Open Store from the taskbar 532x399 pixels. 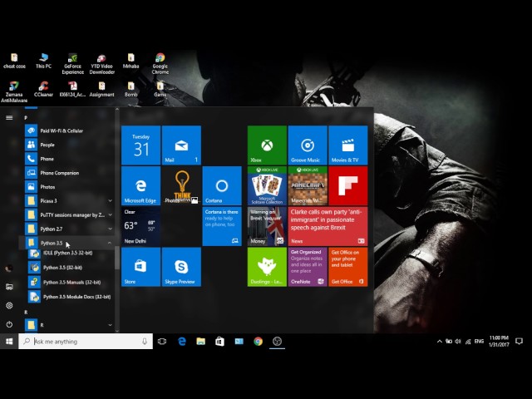(219, 342)
